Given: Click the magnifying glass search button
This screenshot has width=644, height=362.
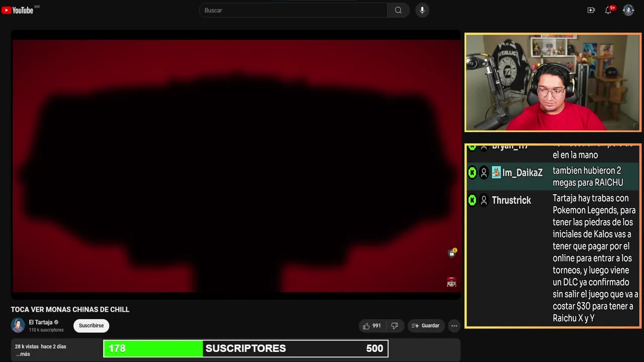Looking at the screenshot, I should click(398, 10).
